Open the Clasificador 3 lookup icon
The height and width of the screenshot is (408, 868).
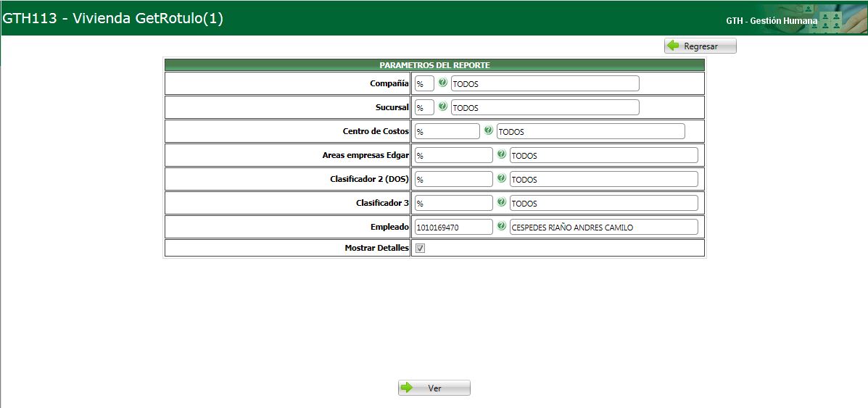(x=501, y=202)
